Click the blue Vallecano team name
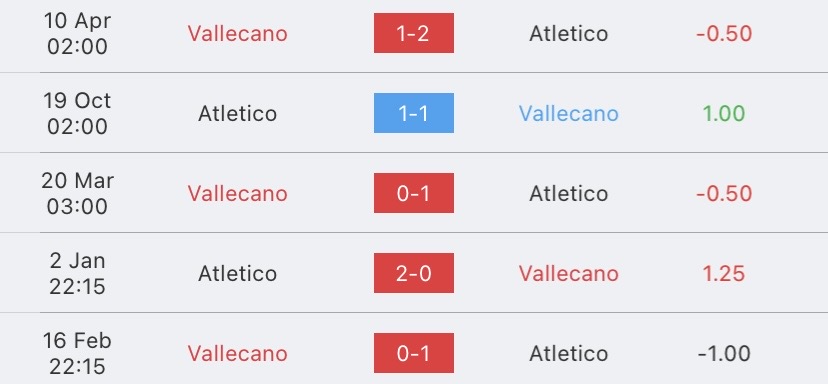The height and width of the screenshot is (384, 828). click(568, 114)
